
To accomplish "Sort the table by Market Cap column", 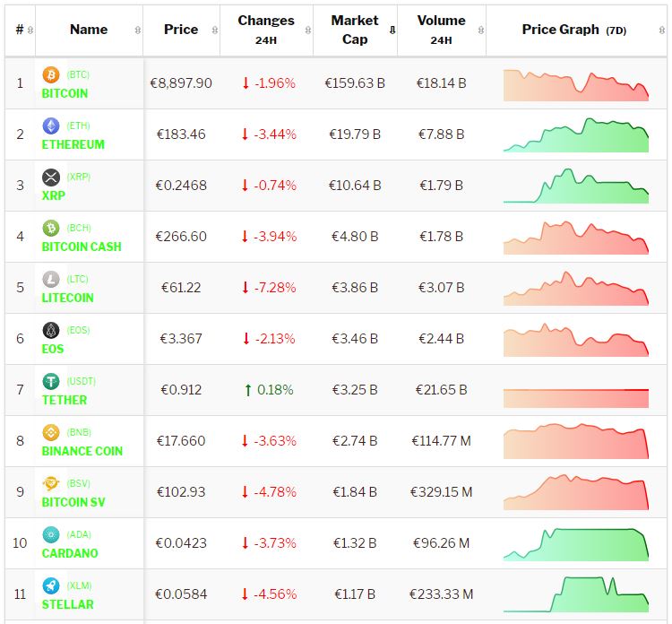I will (355, 30).
